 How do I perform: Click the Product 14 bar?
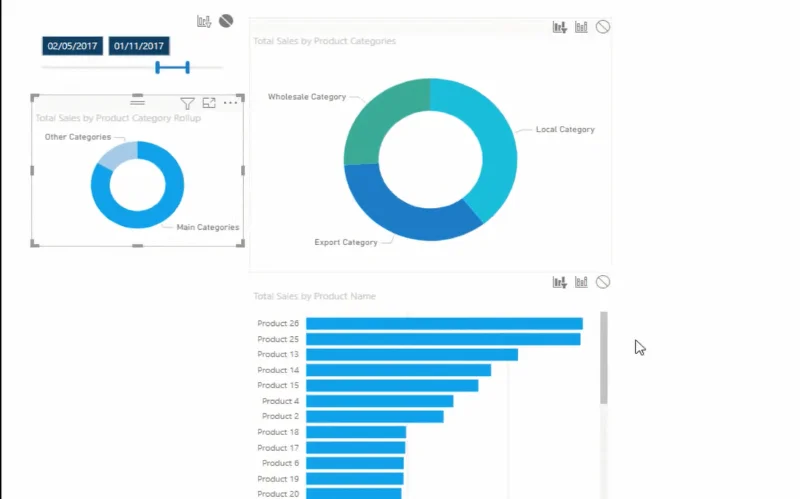click(x=398, y=370)
